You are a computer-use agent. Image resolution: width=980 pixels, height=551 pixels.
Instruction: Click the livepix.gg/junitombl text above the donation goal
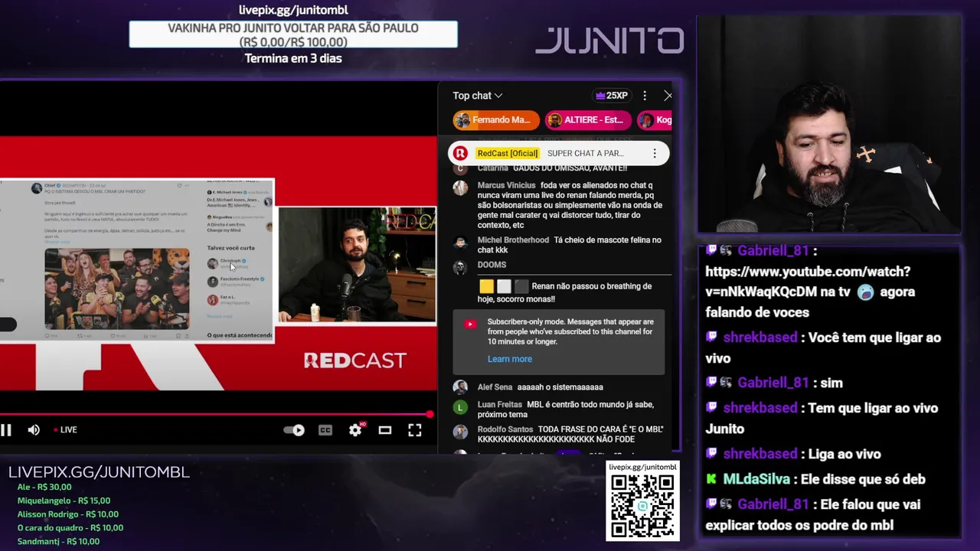293,10
